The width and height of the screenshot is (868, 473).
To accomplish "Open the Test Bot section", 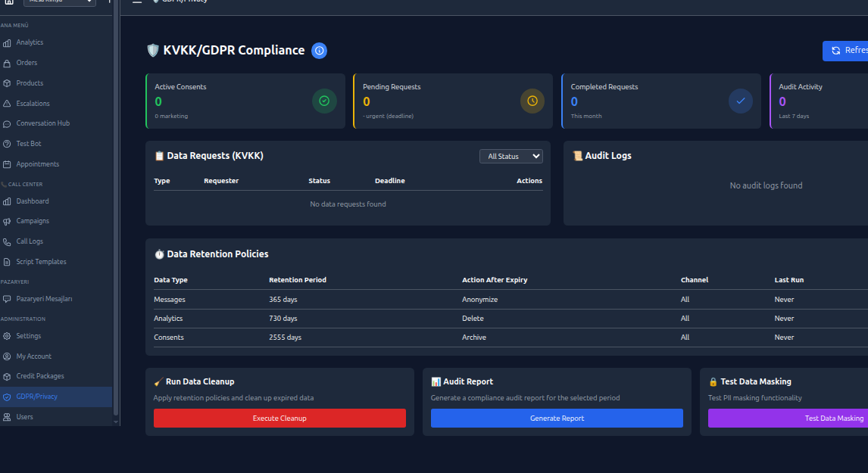I will click(35, 143).
